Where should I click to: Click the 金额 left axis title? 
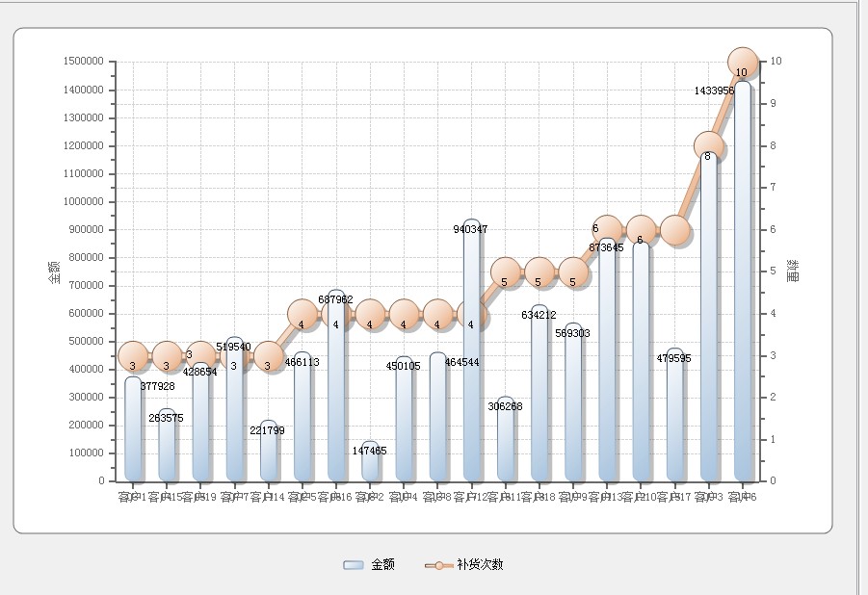(54, 272)
